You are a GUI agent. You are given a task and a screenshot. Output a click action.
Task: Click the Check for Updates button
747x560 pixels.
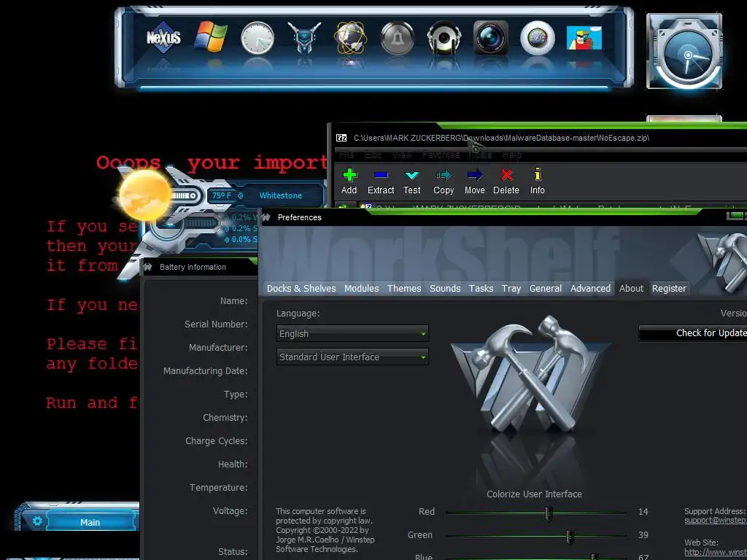pos(693,332)
